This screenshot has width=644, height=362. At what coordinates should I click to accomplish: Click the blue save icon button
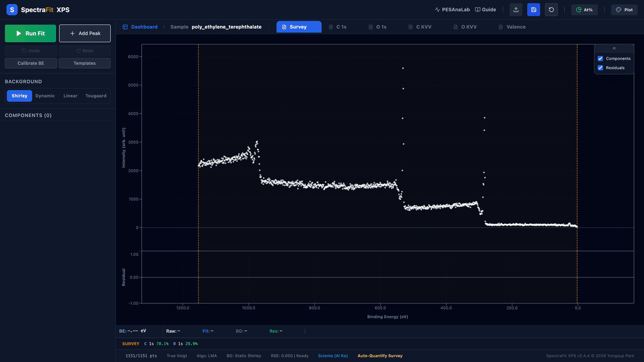534,10
